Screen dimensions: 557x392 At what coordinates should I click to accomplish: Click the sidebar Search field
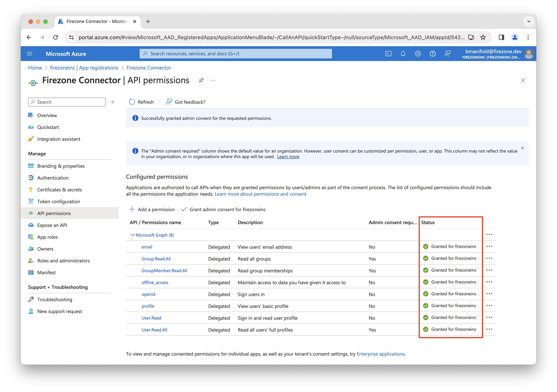coord(67,102)
